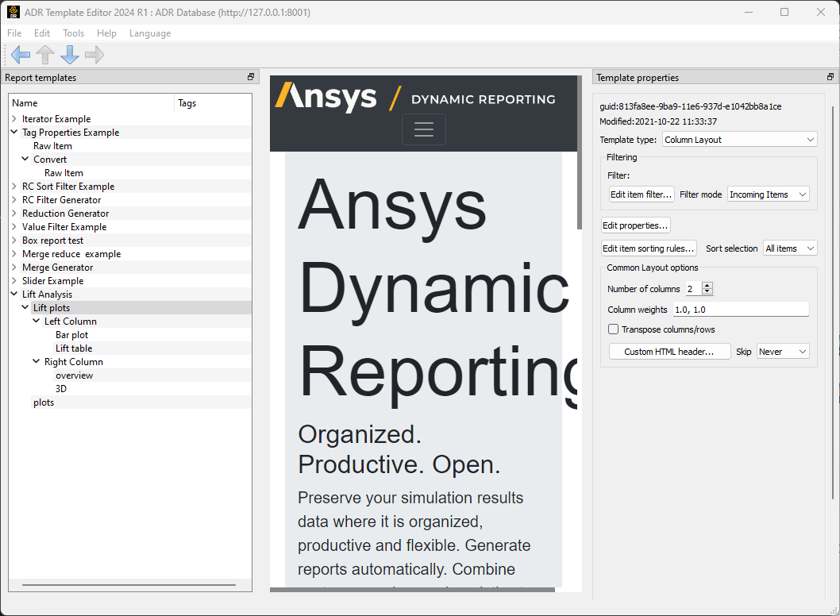Click the Modified date text
Screen dimensions: 840x616
tap(658, 121)
